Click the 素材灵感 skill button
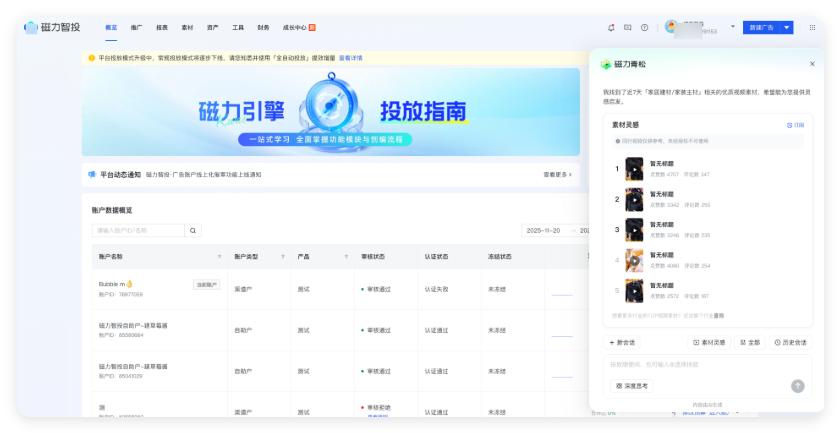The height and width of the screenshot is (433, 840). [709, 342]
